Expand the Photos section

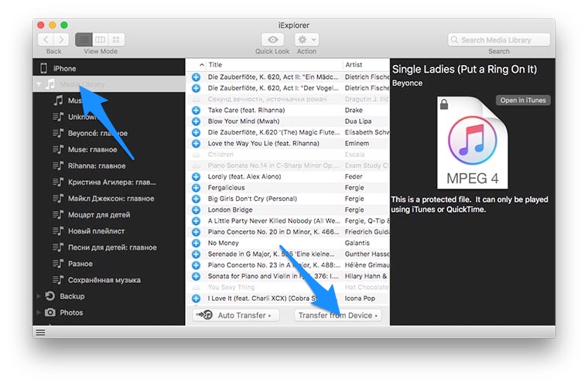pyautogui.click(x=39, y=312)
